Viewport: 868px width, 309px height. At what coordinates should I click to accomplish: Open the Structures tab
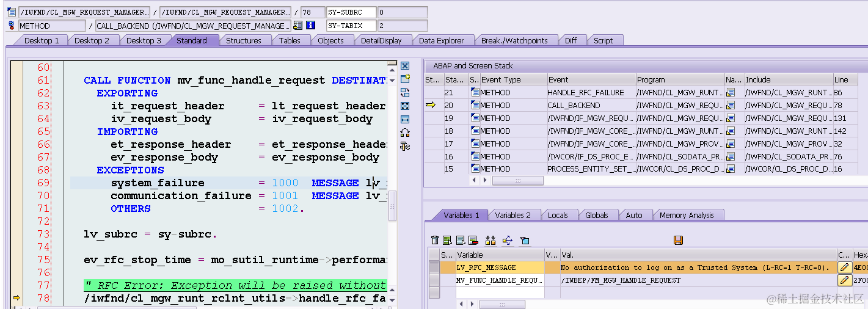244,40
